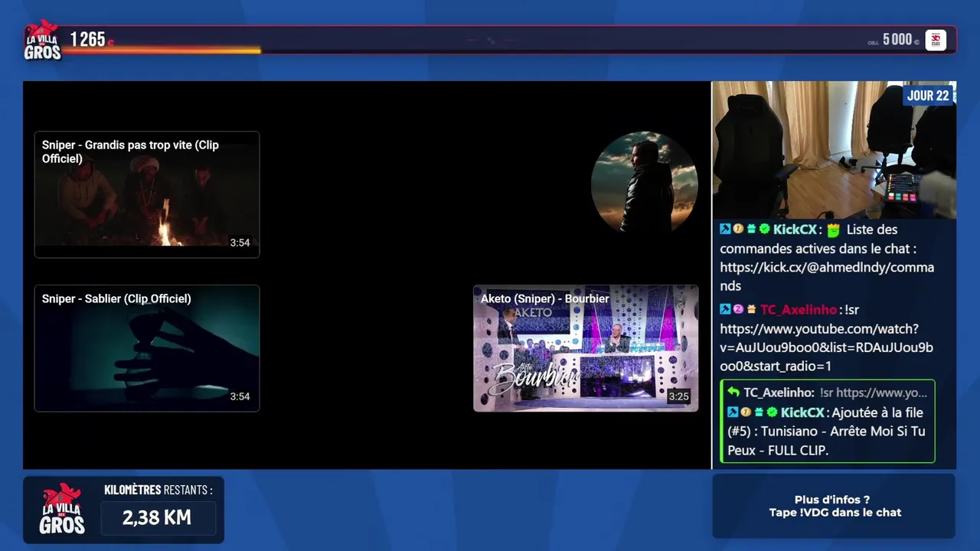Open the kick.cx/@ahmedlndy/commands link

[827, 276]
